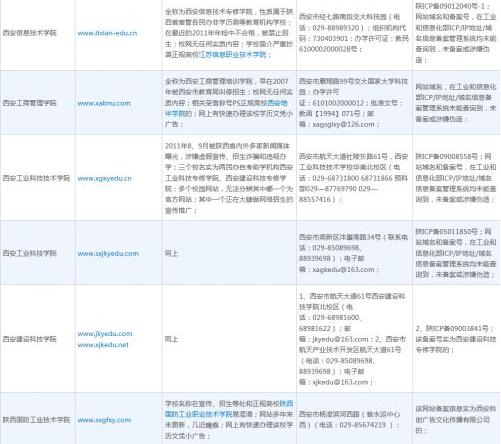
Task: Follow the 陕西国防工业职业技术学院 link
Action: tap(229, 409)
